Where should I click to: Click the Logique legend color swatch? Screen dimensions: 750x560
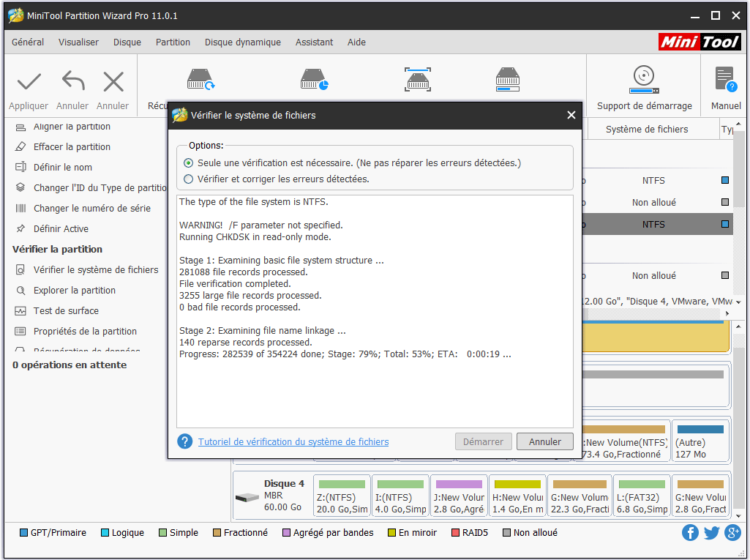pyautogui.click(x=105, y=533)
